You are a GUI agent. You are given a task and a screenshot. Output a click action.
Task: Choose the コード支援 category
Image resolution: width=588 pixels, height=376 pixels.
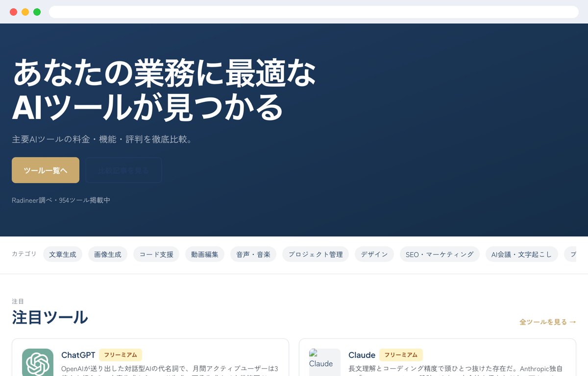click(156, 254)
